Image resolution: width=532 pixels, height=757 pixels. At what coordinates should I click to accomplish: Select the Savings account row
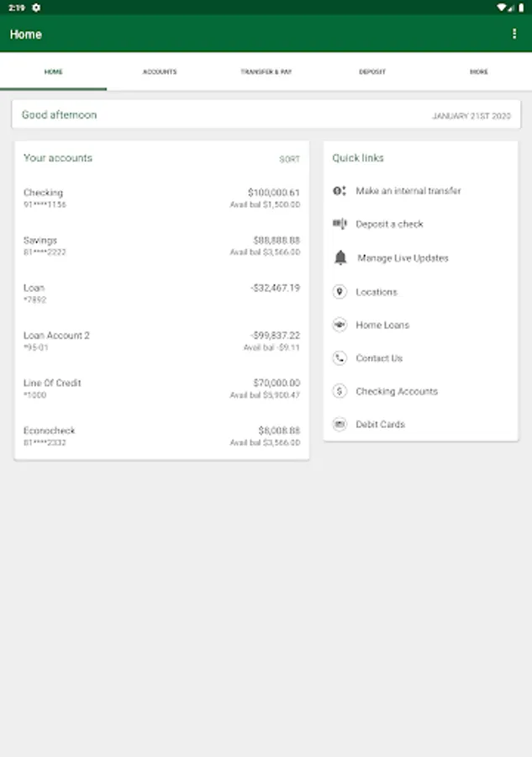[161, 246]
